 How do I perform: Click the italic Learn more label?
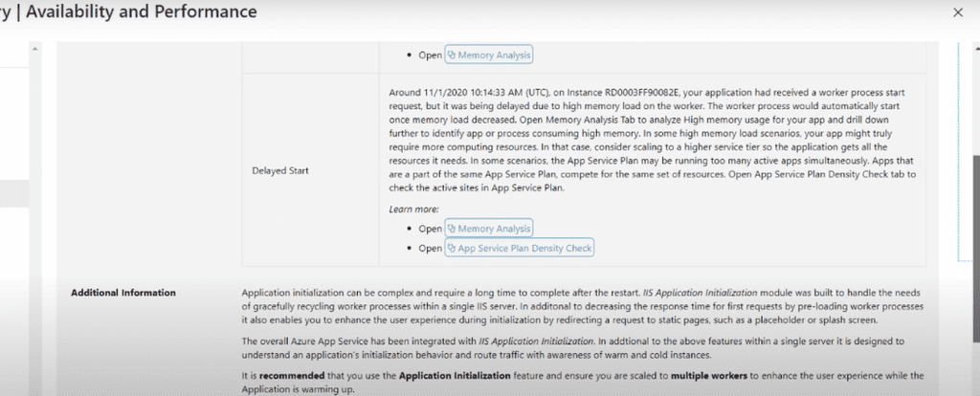pyautogui.click(x=409, y=209)
